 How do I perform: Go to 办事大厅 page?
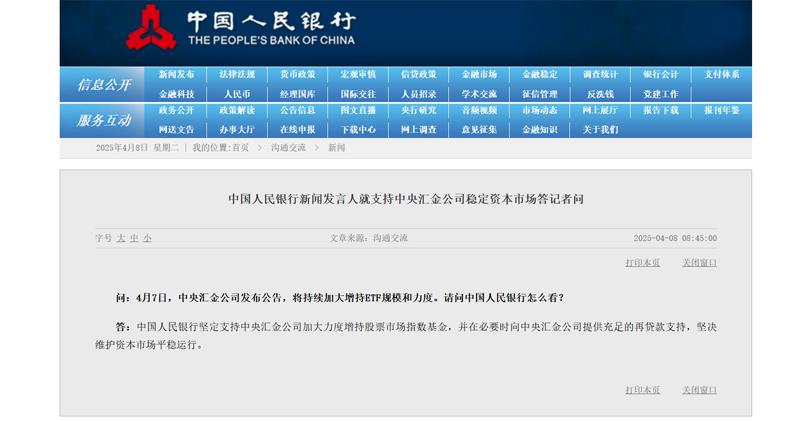pyautogui.click(x=237, y=130)
